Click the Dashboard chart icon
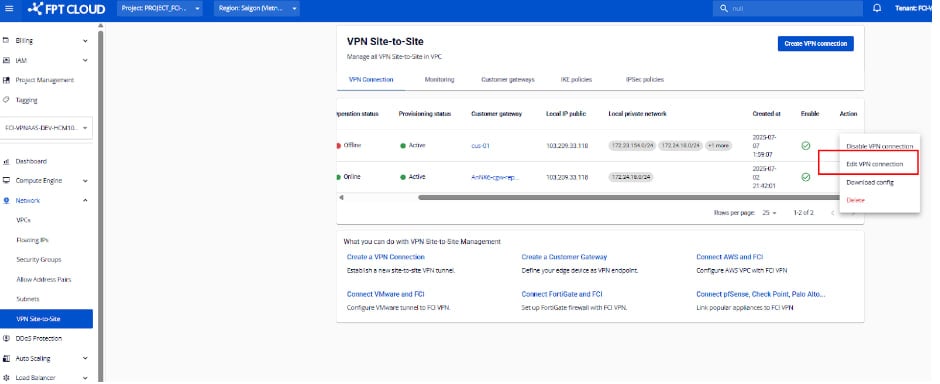Image resolution: width=940 pixels, height=384 pixels. [x=7, y=162]
